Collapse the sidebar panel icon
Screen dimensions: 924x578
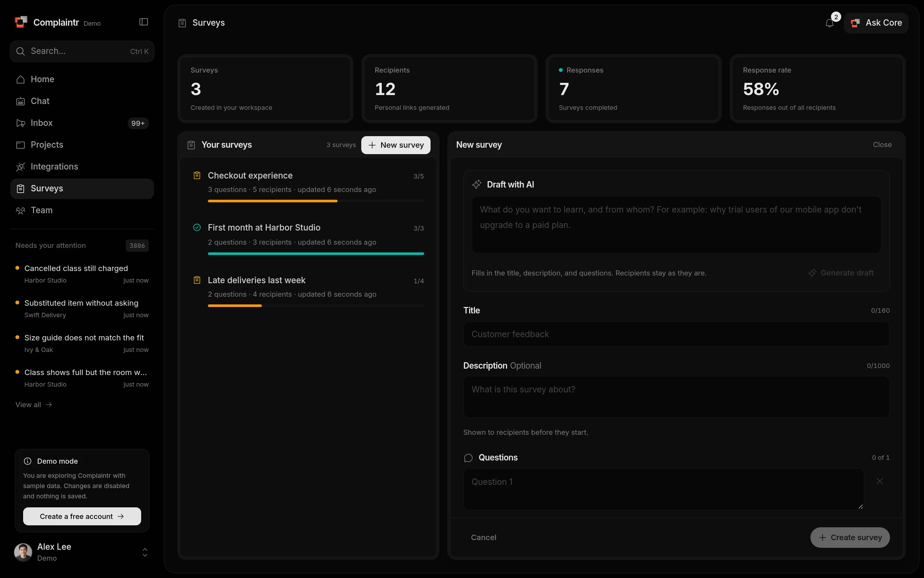pyautogui.click(x=143, y=22)
